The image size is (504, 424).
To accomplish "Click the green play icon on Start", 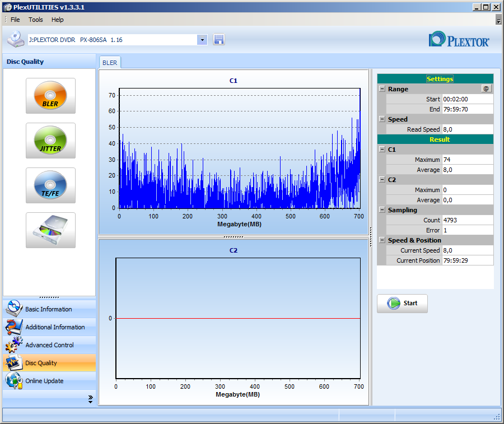I will tap(394, 303).
